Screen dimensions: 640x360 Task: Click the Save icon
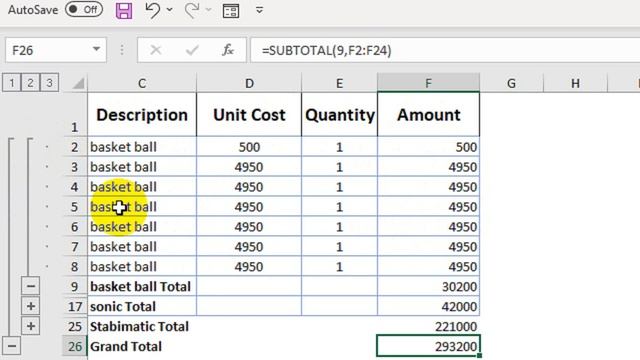124,10
